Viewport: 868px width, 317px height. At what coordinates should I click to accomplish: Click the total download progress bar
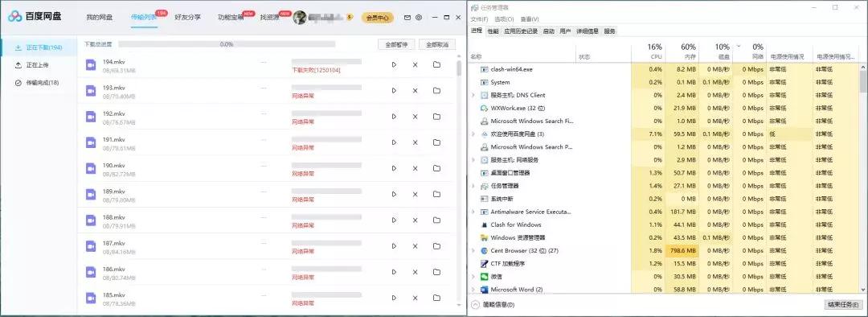227,43
